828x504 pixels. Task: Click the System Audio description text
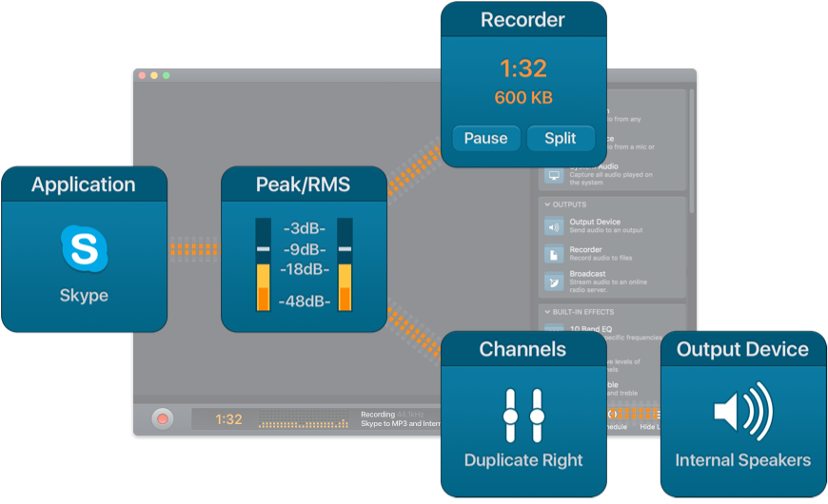611,179
